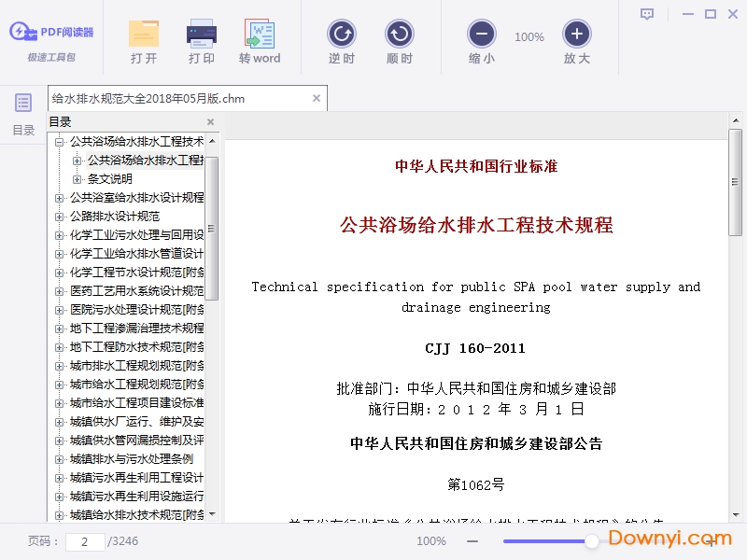Open the feedback speech bubble icon
The width and height of the screenshot is (747, 560).
point(646,13)
